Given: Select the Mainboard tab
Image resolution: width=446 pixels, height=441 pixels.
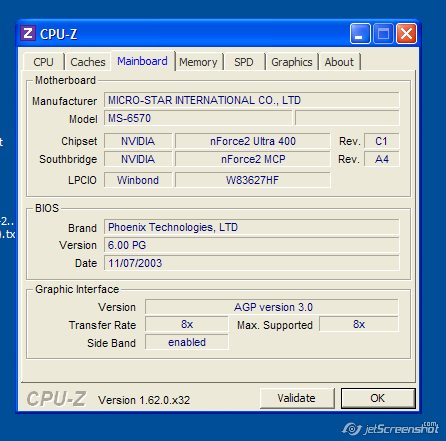Looking at the screenshot, I should (142, 61).
